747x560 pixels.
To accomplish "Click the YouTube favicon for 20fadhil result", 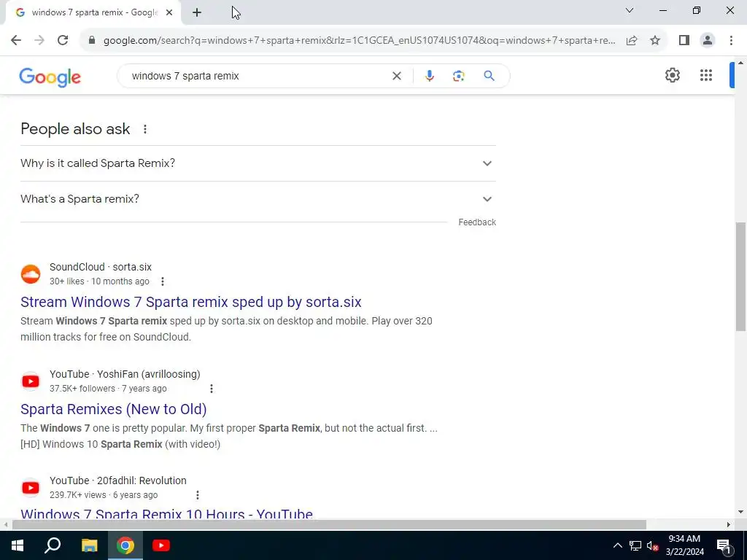I will 31,488.
